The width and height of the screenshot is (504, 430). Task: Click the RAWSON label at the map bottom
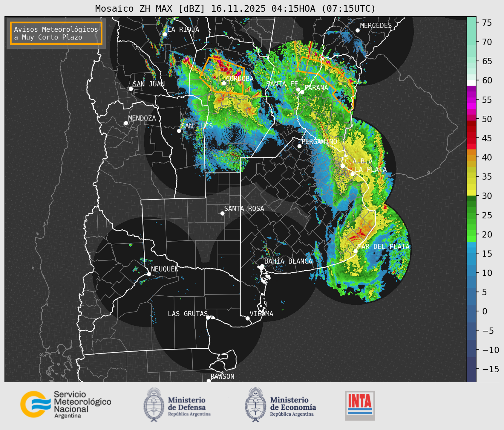coord(223,376)
